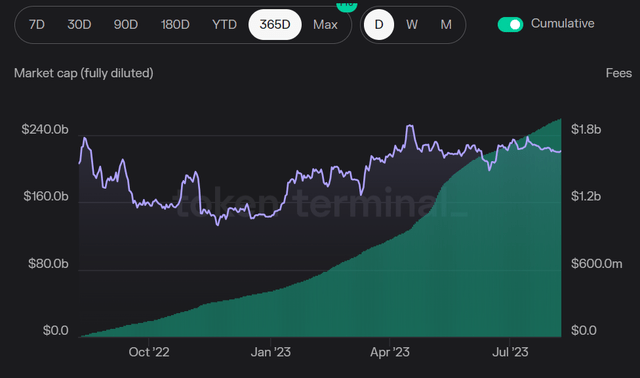The height and width of the screenshot is (378, 640).
Task: Select the 7D time range
Action: [37, 24]
